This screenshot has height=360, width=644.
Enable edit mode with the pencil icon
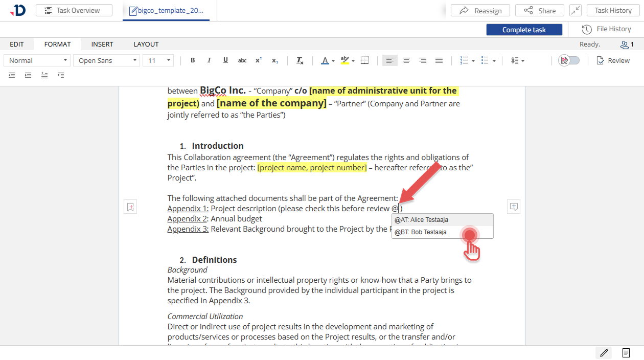coord(604,353)
